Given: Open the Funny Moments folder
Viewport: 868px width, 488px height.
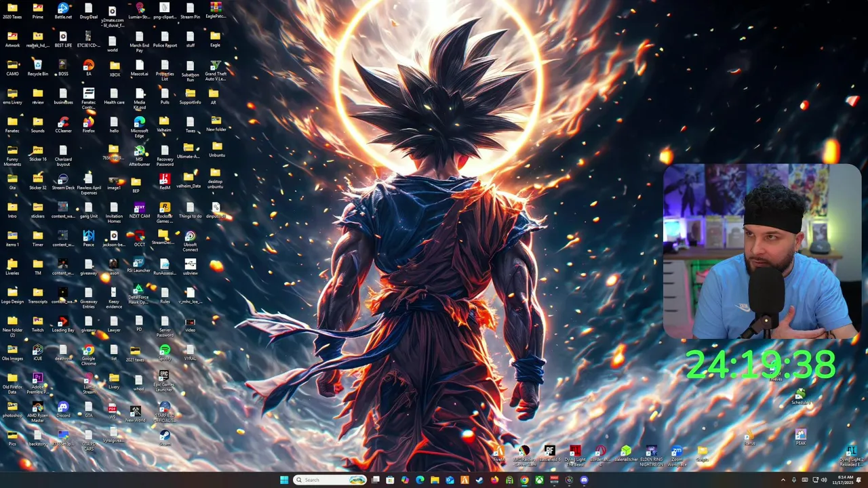Looking at the screenshot, I should click(x=12, y=155).
